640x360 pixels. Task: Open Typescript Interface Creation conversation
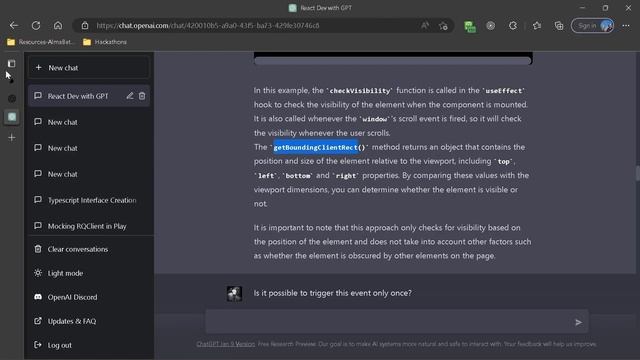coord(89,200)
